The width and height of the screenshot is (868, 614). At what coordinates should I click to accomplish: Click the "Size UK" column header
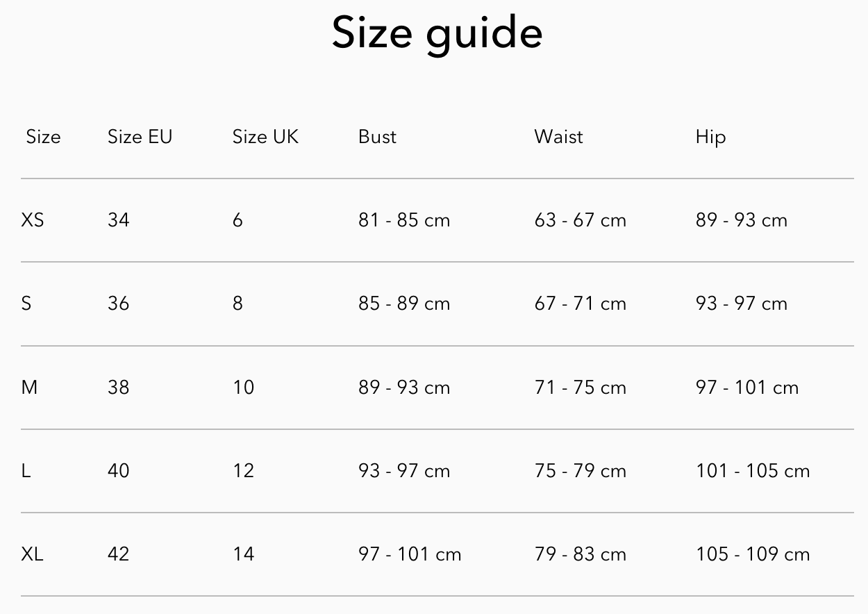[x=265, y=137]
